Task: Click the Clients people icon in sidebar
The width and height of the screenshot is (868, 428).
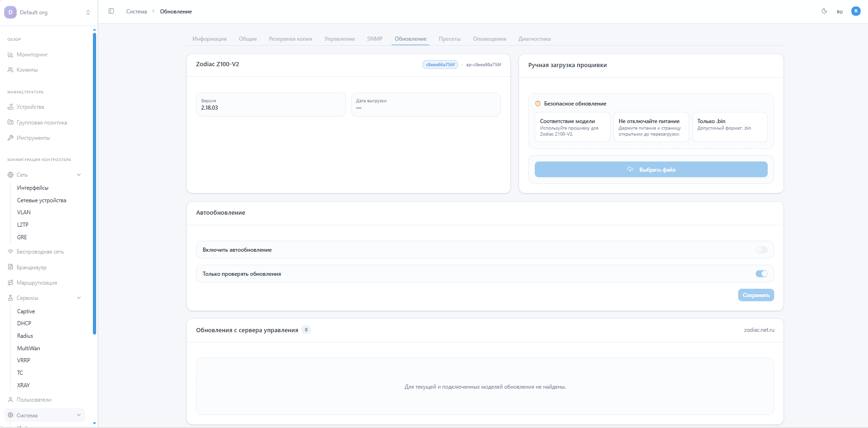Action: tap(10, 70)
